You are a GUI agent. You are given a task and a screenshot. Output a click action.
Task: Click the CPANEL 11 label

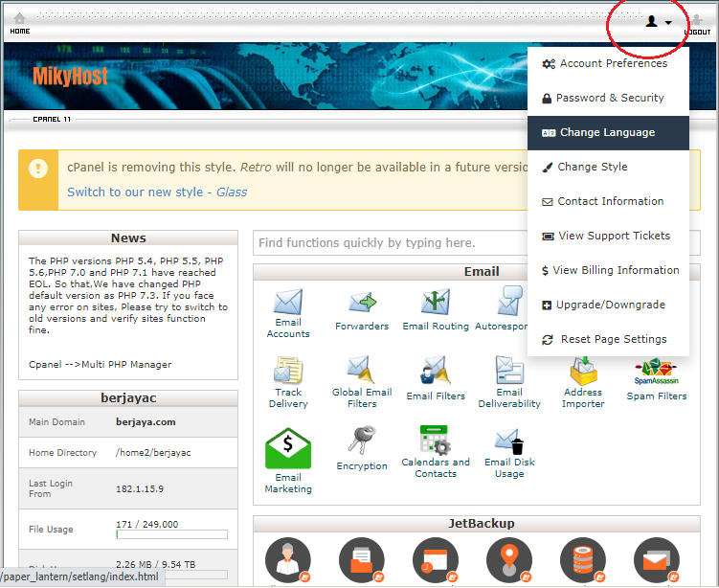point(52,120)
